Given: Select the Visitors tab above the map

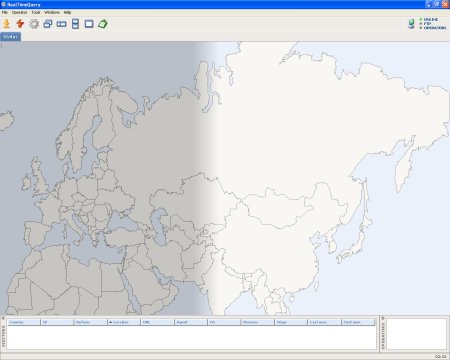Looking at the screenshot, I should [x=11, y=37].
